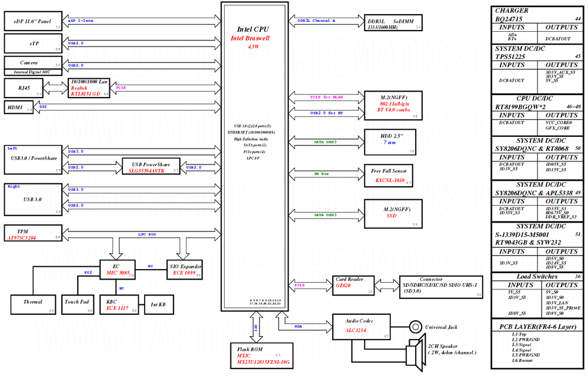Click the HDA bus label
Image resolution: width=588 pixels, height=376 pixels.
pyautogui.click(x=298, y=327)
